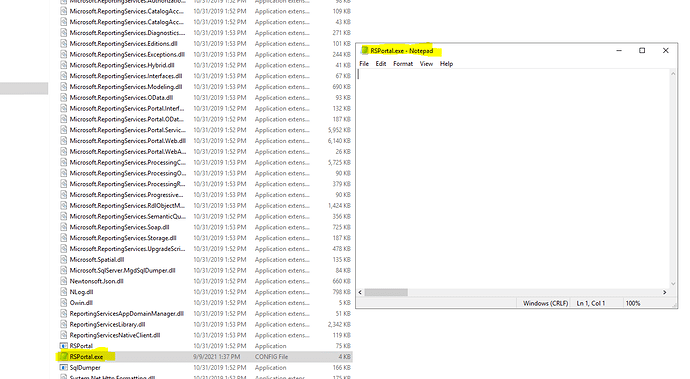Click the left scroll arrow in Notepad
This screenshot has height=379, width=690.
tap(360, 292)
